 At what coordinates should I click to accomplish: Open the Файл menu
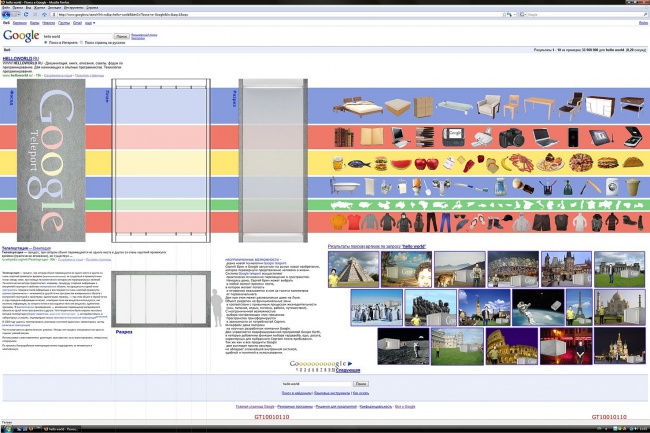point(5,8)
